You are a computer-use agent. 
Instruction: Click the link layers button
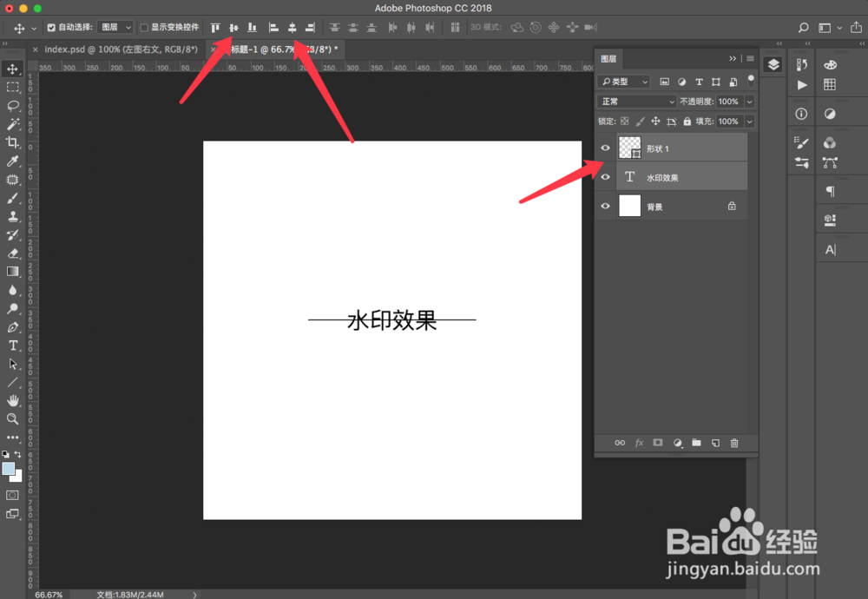(620, 443)
